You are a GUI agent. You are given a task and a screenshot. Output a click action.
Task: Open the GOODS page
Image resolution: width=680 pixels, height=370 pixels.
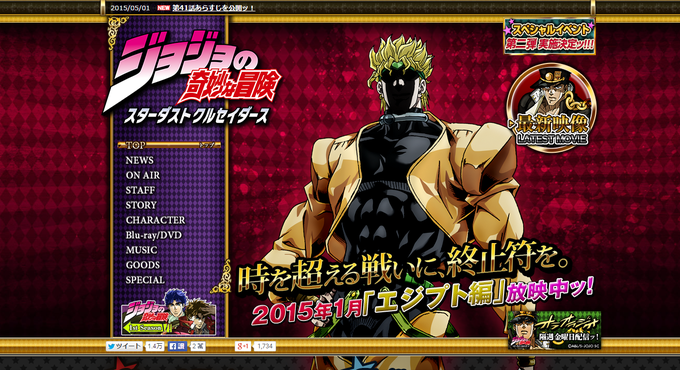tap(143, 265)
